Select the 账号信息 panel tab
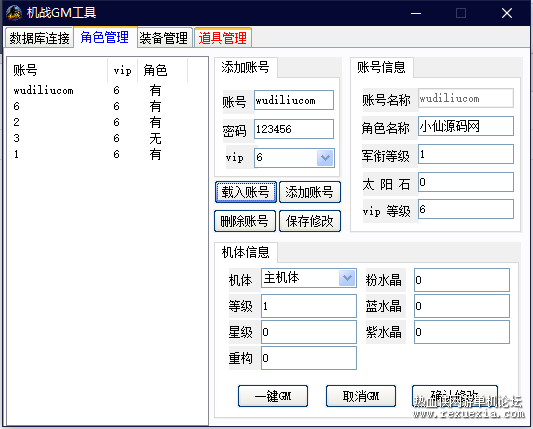 381,67
